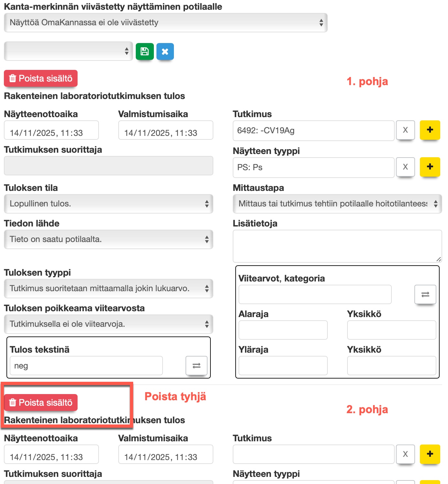Focus the Alaraja input field

coord(283,330)
